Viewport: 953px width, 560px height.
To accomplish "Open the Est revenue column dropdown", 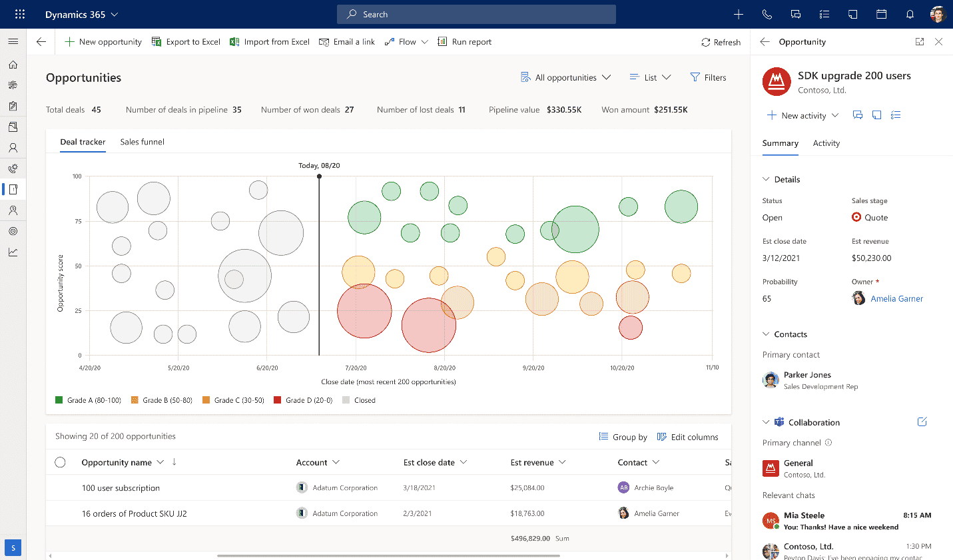I will pos(563,462).
